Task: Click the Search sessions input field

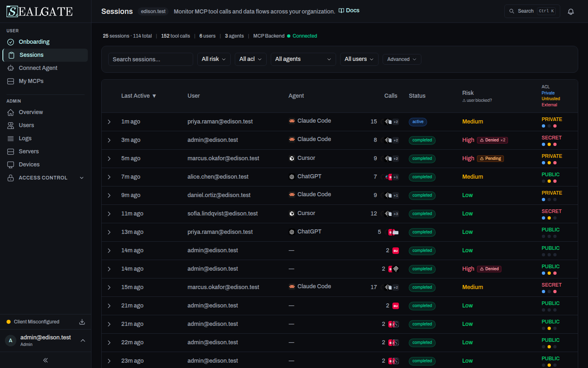Action: point(151,59)
